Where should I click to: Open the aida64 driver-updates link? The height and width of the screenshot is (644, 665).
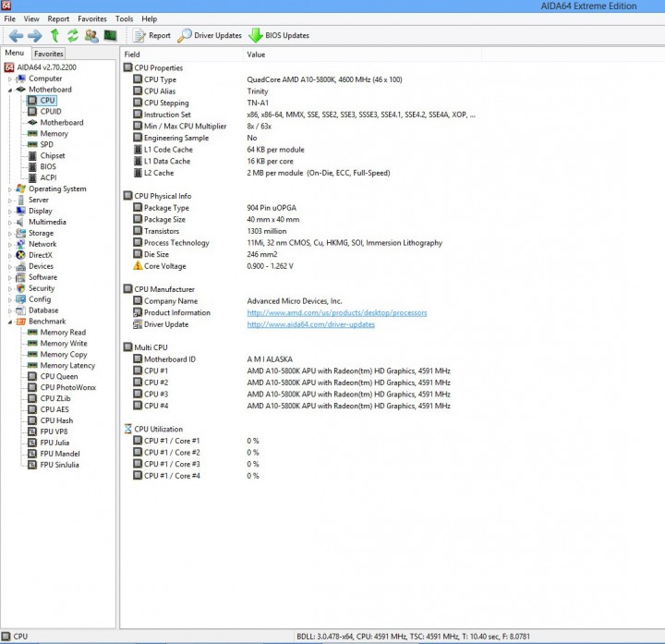311,324
